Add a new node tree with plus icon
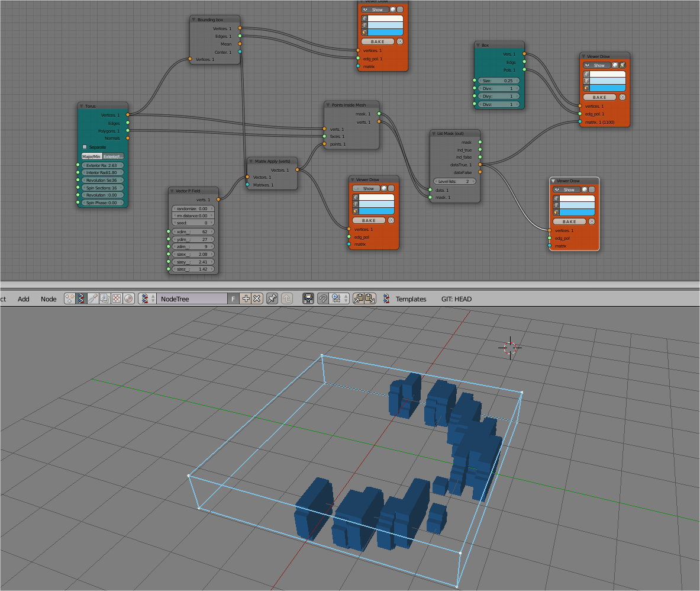 pos(246,298)
